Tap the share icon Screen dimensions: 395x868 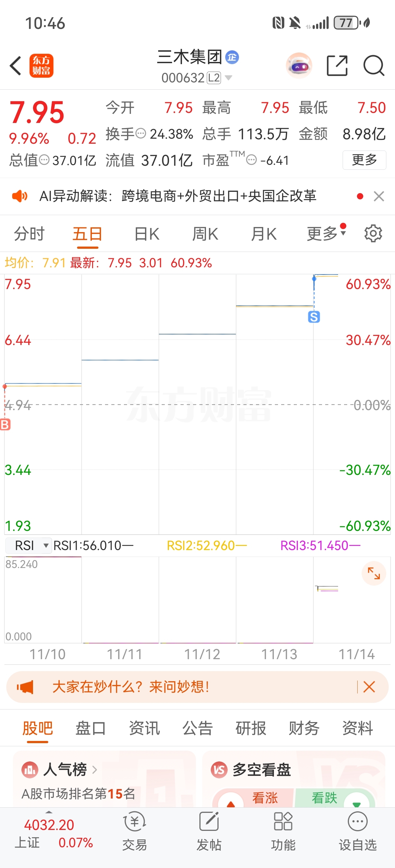tap(337, 65)
